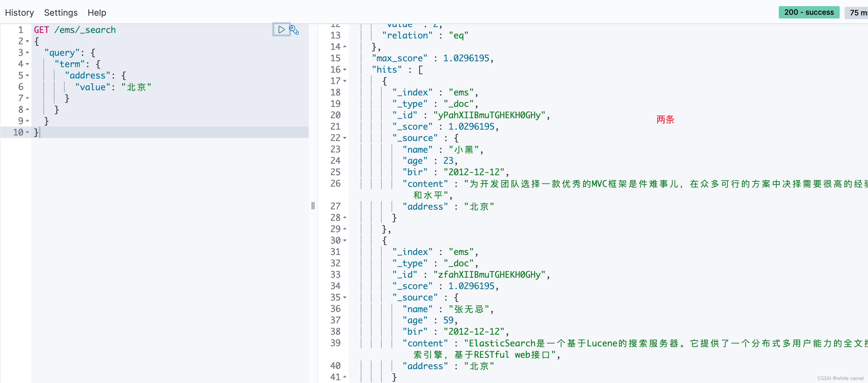Collapse the address block at editor line 5
The width and height of the screenshot is (868, 383).
tap(28, 75)
